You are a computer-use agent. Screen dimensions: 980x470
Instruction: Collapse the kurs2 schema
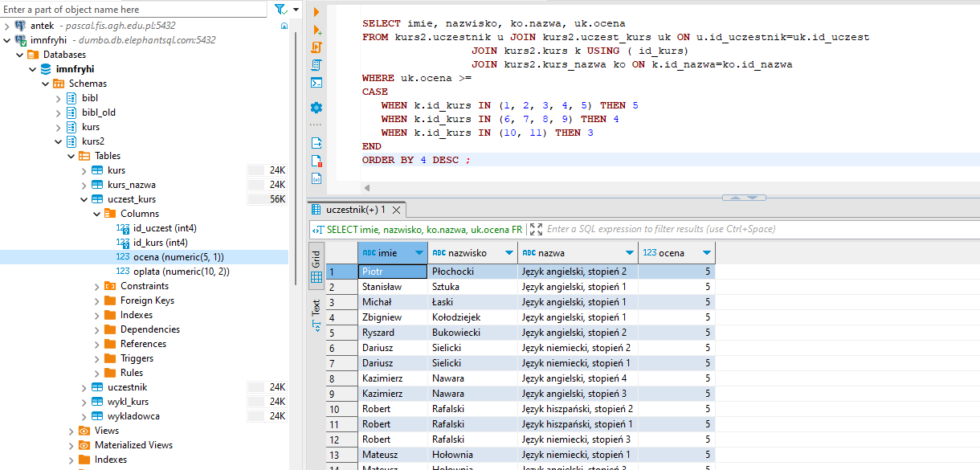59,141
